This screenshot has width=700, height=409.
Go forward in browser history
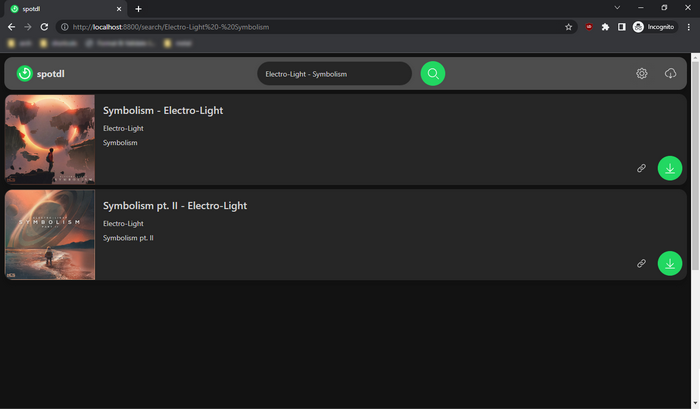pyautogui.click(x=28, y=27)
